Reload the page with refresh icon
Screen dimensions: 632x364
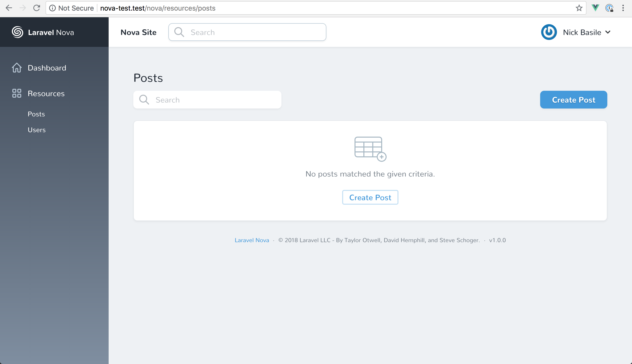37,8
